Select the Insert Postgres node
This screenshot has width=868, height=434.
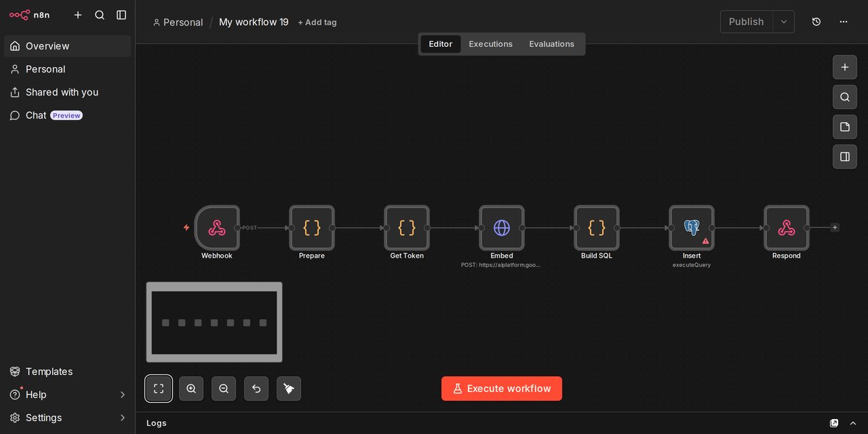(x=692, y=228)
